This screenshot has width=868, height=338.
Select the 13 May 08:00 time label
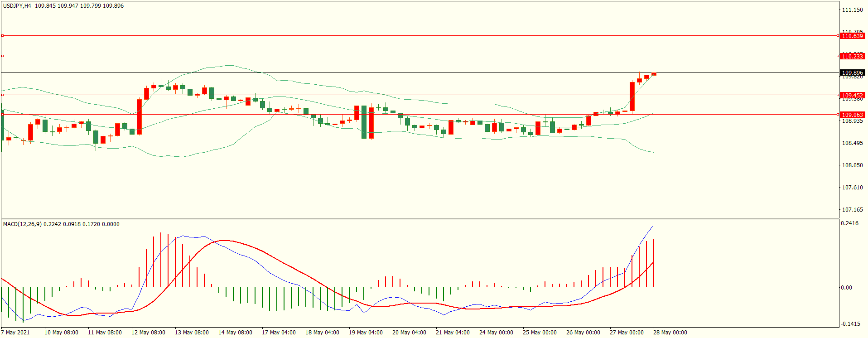click(192, 333)
